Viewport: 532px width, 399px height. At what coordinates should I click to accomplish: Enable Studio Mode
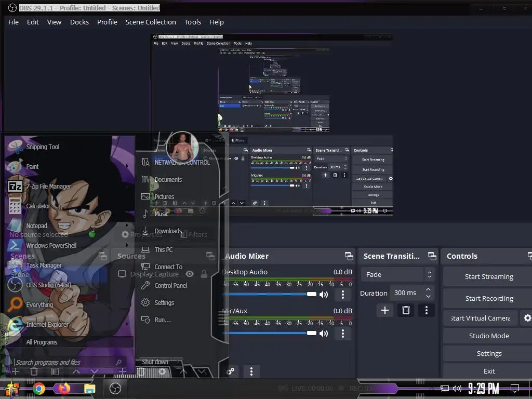[488, 336]
